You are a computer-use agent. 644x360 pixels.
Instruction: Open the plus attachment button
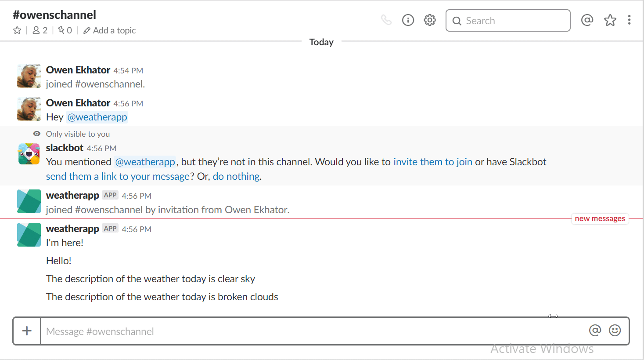[27, 331]
